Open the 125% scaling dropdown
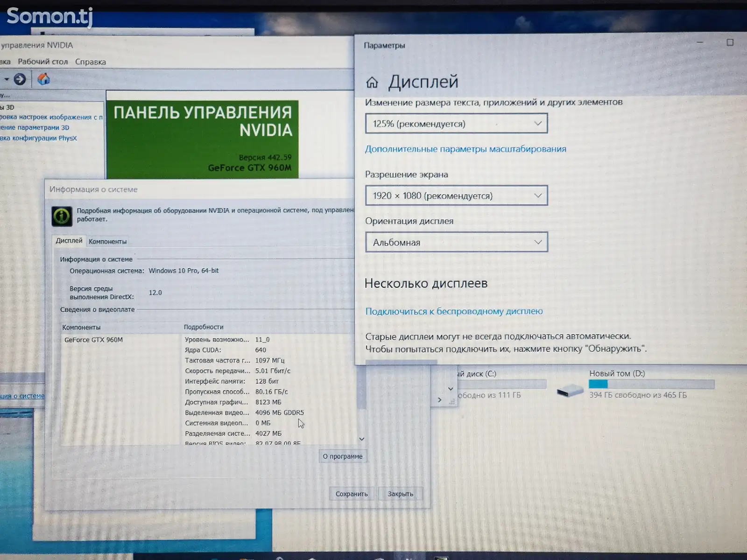The height and width of the screenshot is (560, 747). coord(456,124)
